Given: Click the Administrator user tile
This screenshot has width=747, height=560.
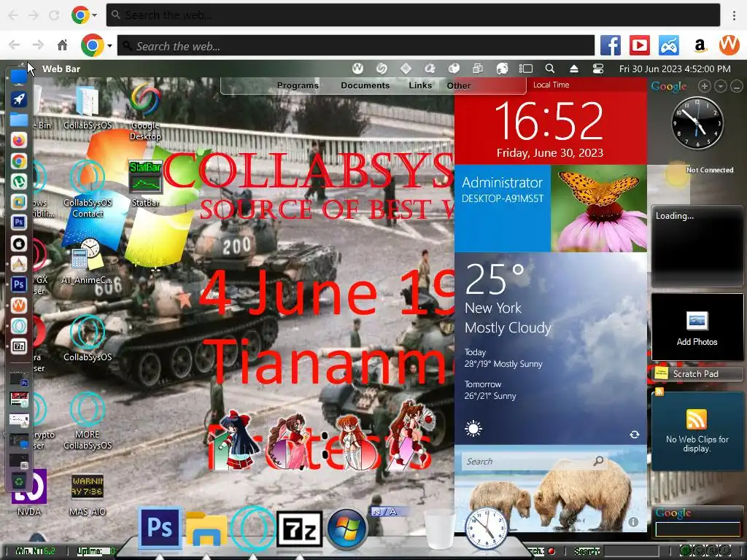Looking at the screenshot, I should [x=503, y=209].
